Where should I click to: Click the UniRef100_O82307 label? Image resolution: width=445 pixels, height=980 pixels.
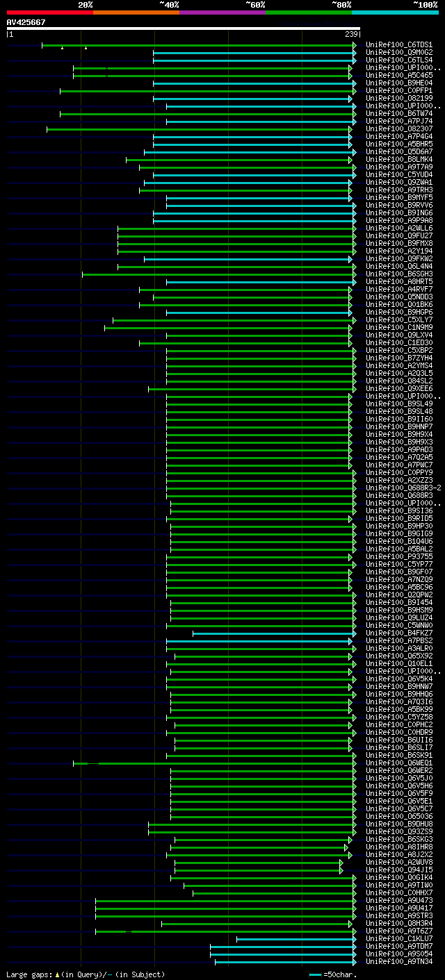pyautogui.click(x=398, y=128)
